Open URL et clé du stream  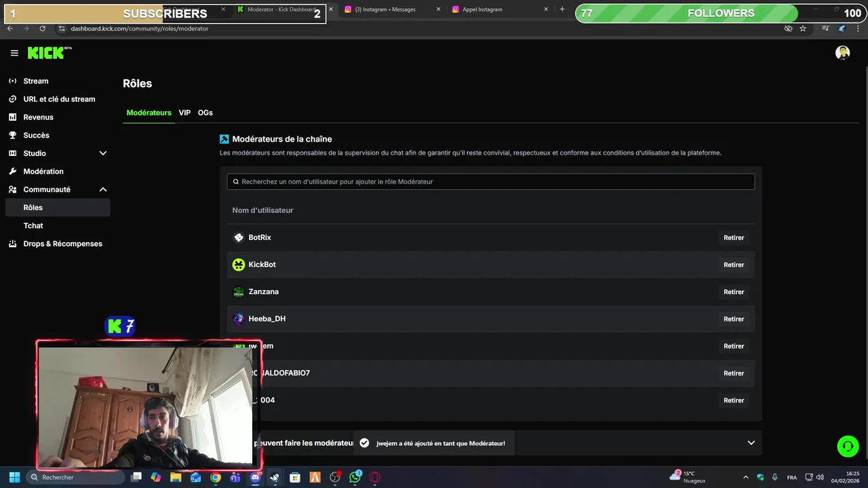coord(58,99)
